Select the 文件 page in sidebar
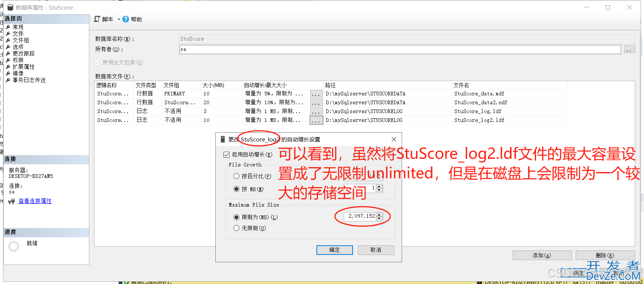 (x=18, y=34)
